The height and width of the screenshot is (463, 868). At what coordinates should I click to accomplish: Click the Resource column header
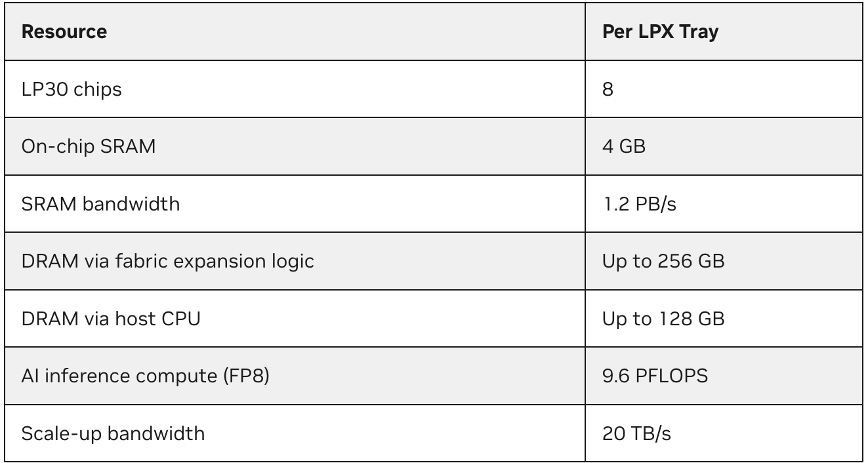pos(64,31)
